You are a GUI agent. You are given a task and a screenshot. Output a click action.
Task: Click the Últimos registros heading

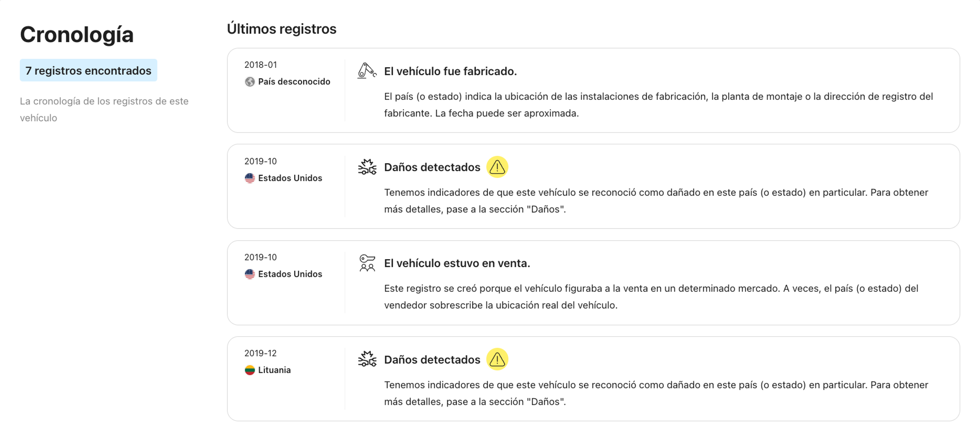click(x=281, y=29)
